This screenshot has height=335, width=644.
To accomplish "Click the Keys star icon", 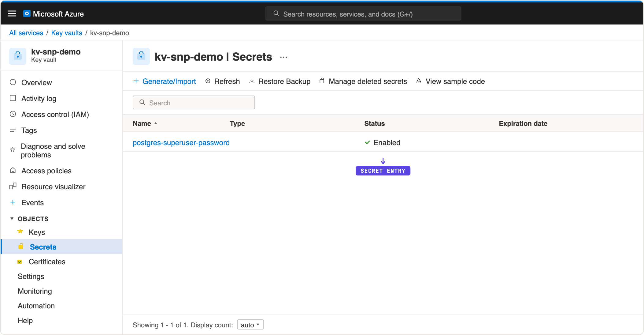I will (20, 231).
